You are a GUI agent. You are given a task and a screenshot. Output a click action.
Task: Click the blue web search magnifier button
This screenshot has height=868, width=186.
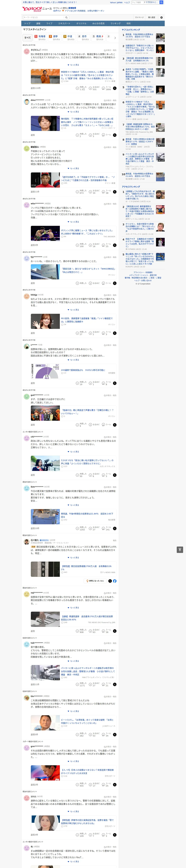[x=161, y=2]
